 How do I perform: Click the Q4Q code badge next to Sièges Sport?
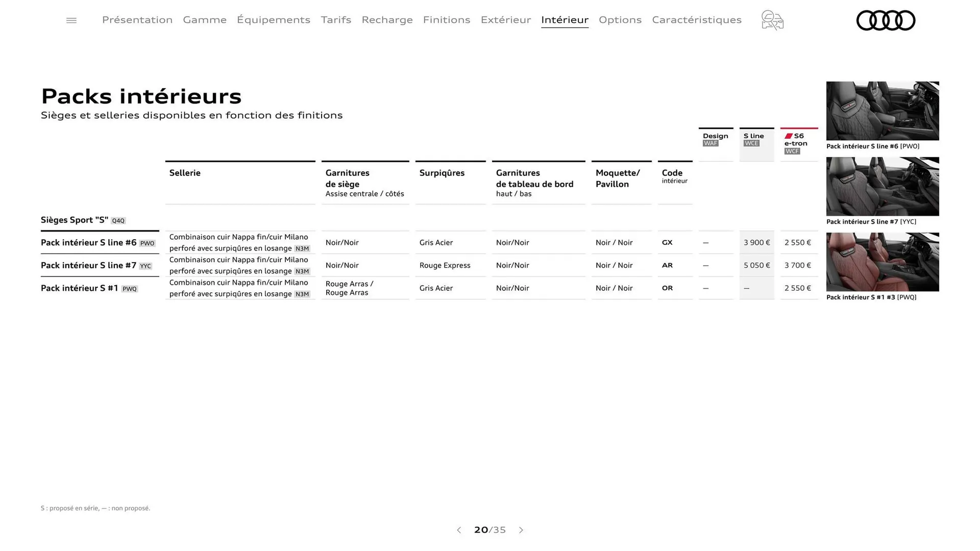click(118, 220)
